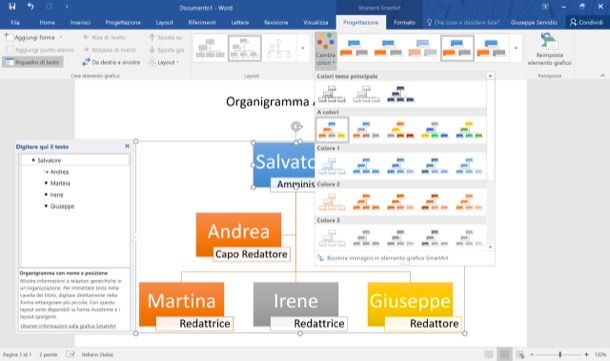The image size is (610, 361).
Task: Click the Save icon in title bar
Action: pyautogui.click(x=12, y=6)
